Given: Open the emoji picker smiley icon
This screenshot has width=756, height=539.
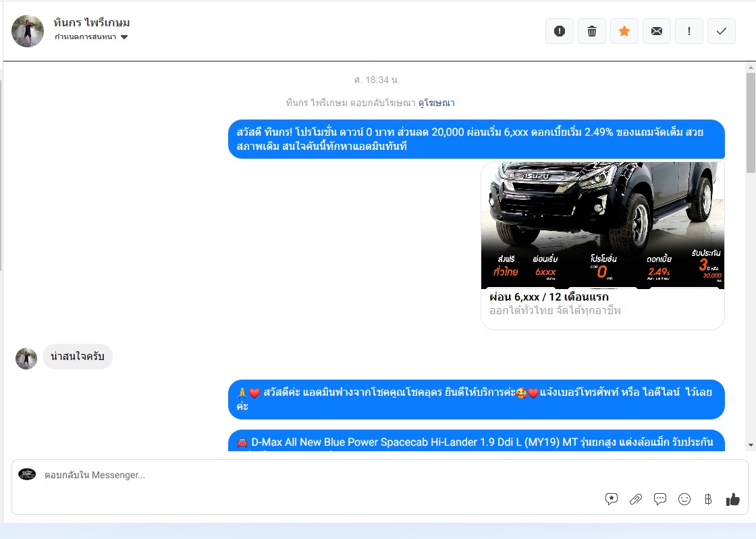Looking at the screenshot, I should coord(684,499).
